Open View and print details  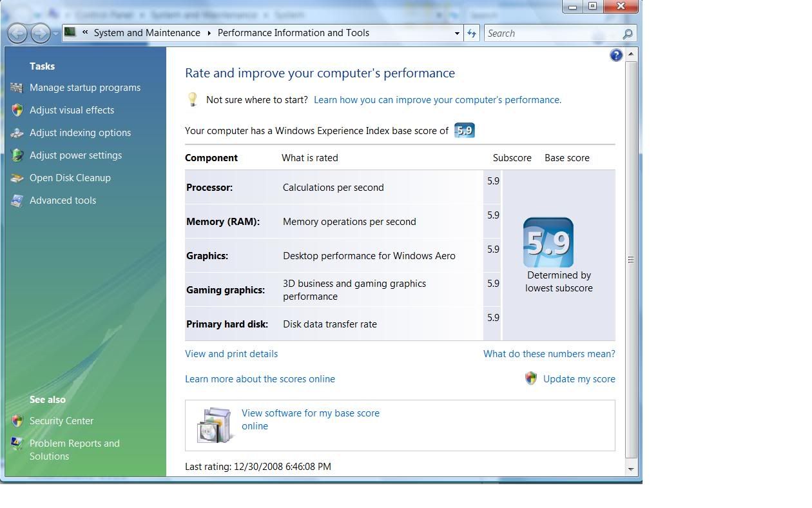click(231, 354)
